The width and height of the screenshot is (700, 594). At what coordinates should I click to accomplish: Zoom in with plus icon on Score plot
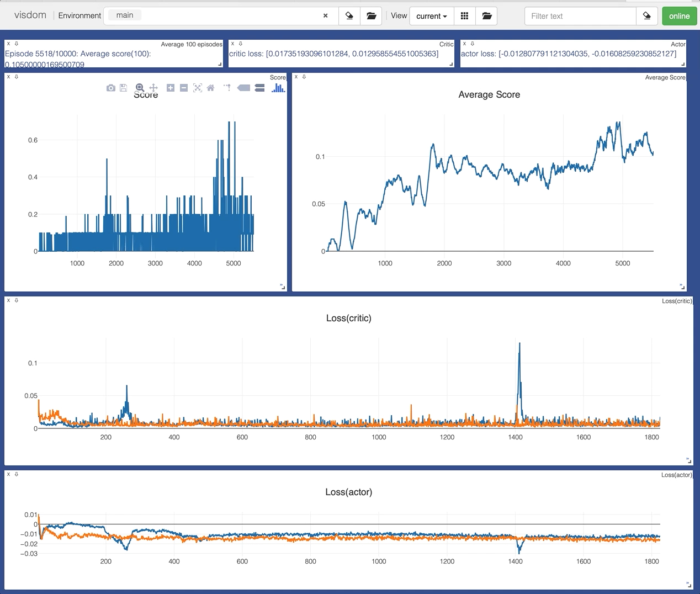point(171,88)
